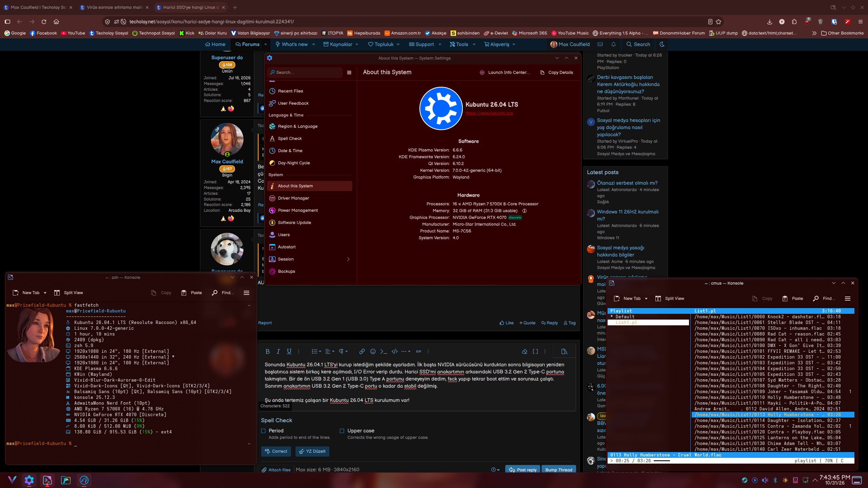Insert inline code with the terminal prompt icon
The image size is (868, 488).
(x=383, y=351)
